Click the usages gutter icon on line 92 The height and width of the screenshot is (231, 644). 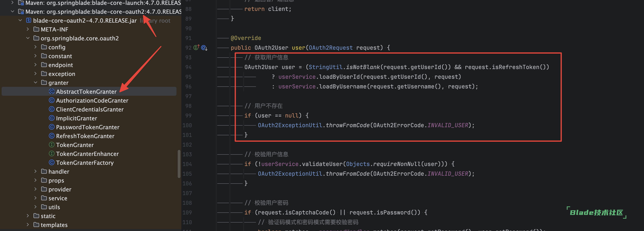click(204, 47)
